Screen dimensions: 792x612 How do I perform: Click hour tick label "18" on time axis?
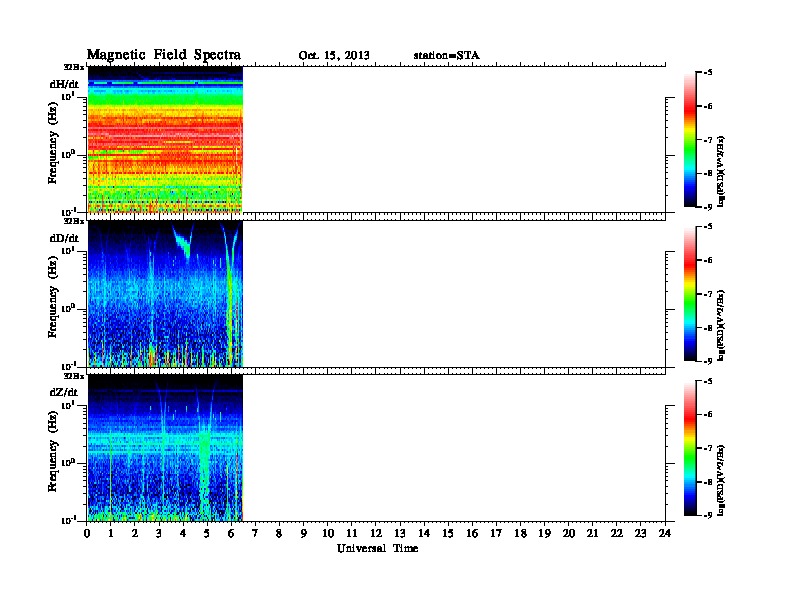point(520,534)
